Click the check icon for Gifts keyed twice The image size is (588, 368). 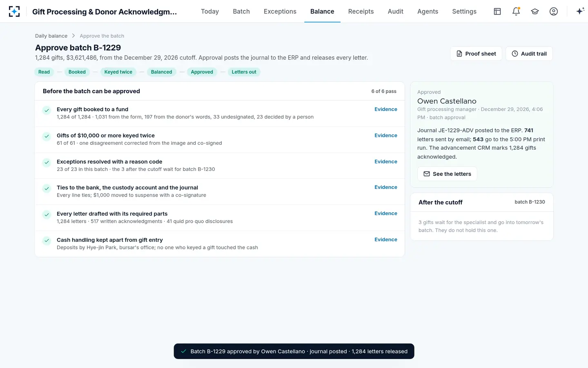[47, 137]
